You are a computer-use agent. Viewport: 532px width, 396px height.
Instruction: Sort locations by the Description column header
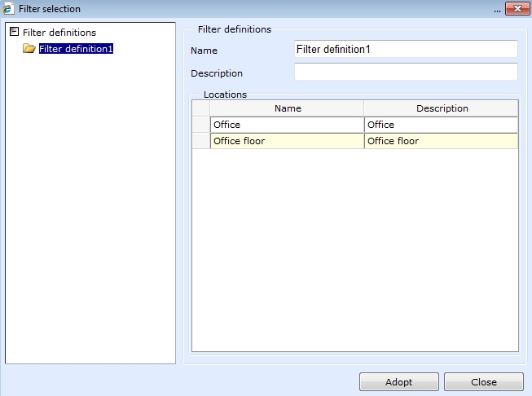[x=441, y=108]
